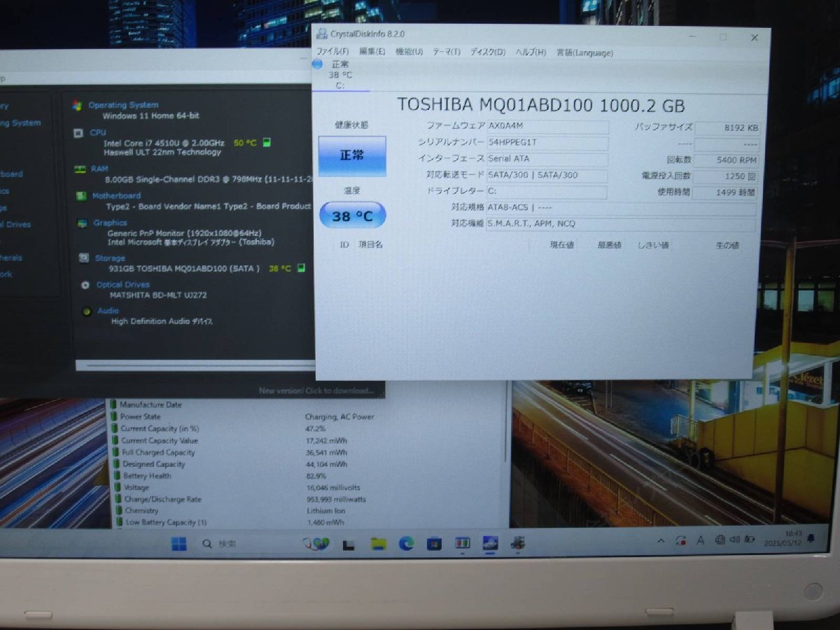Viewport: 840px width, 630px height.
Task: Show hidden system tray icons chevron
Action: pyautogui.click(x=661, y=541)
